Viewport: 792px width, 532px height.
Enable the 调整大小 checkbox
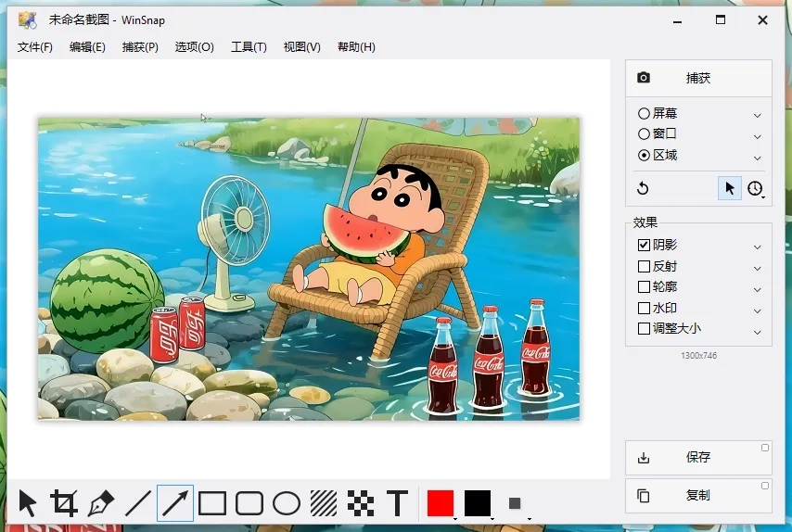(644, 329)
